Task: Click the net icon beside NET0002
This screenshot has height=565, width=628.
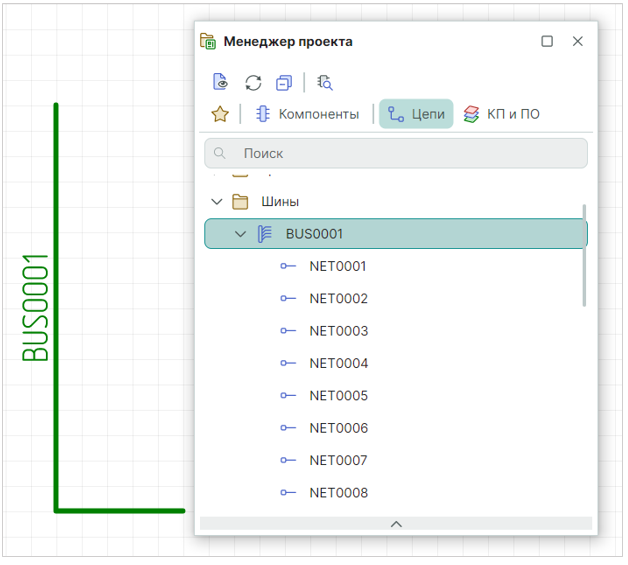Action: coord(288,298)
